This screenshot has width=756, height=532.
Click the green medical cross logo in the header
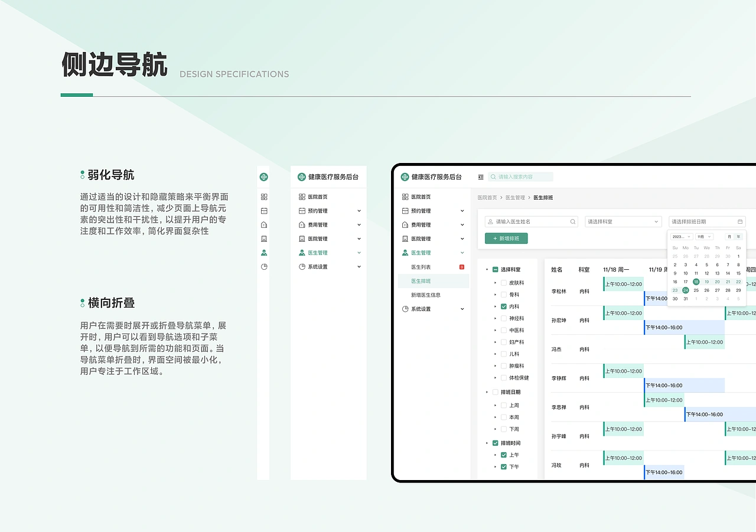click(x=404, y=176)
